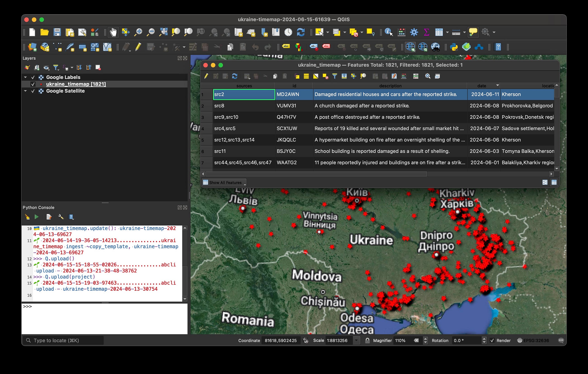Sort table by sources column header
The height and width of the screenshot is (374, 588).
244,86
